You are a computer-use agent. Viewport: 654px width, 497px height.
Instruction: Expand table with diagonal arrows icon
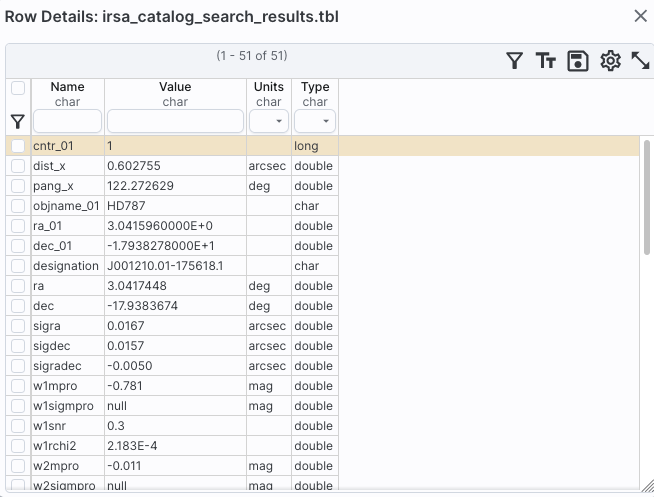pos(640,61)
